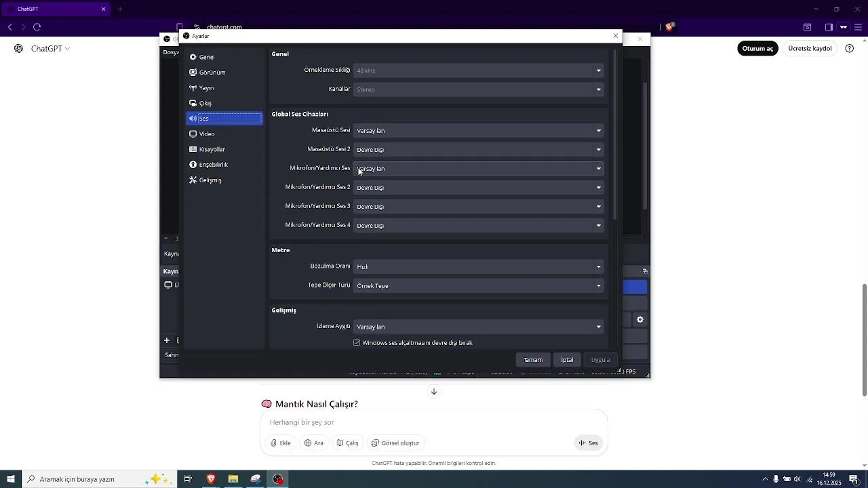Open the Brave sidebar panel icon
The image size is (868, 488).
click(829, 27)
